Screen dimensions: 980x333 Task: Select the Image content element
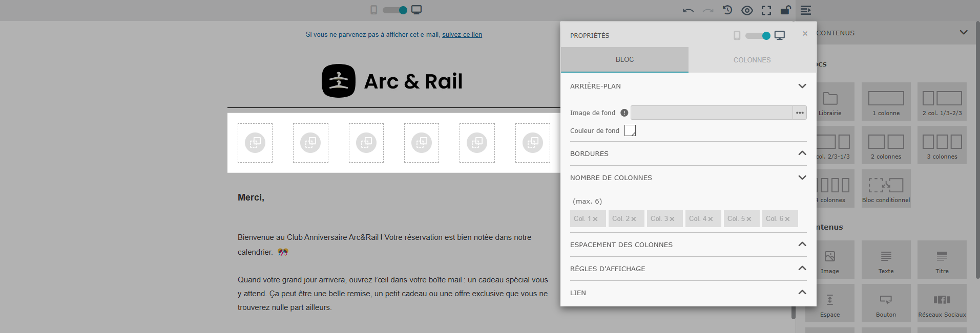[x=830, y=260]
